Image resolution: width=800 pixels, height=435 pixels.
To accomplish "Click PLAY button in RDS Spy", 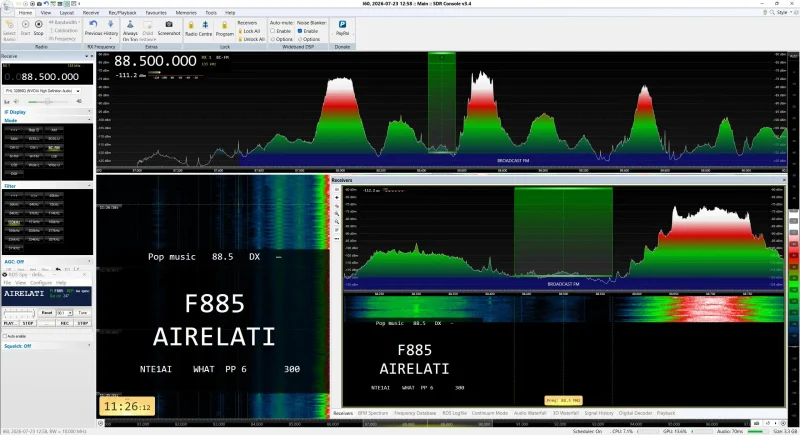I will [9, 323].
